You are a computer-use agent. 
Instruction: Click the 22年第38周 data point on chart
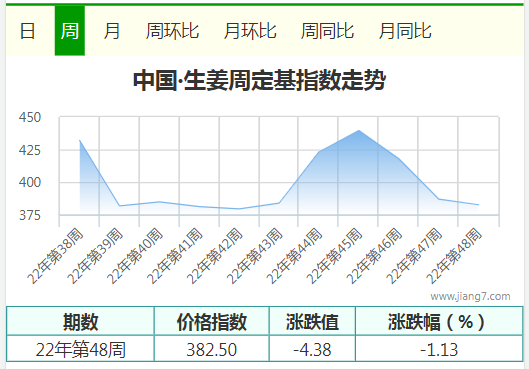pos(80,140)
